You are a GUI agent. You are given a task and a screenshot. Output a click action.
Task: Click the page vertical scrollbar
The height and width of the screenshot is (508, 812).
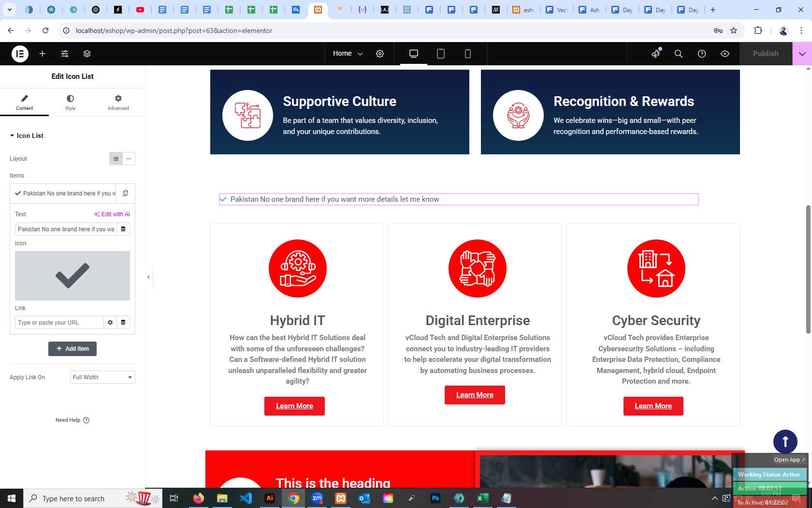tap(808, 269)
